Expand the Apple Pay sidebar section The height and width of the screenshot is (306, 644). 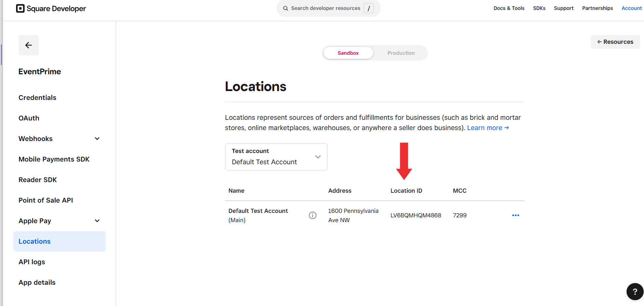[x=97, y=221]
